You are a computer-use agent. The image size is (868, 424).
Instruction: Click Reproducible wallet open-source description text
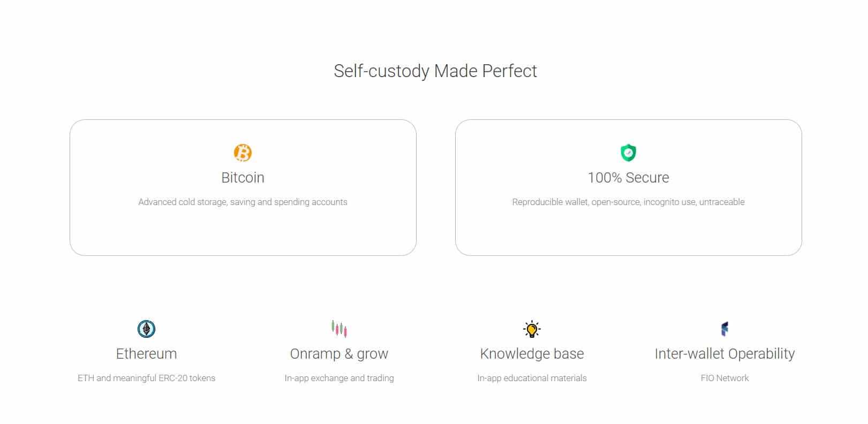[628, 202]
